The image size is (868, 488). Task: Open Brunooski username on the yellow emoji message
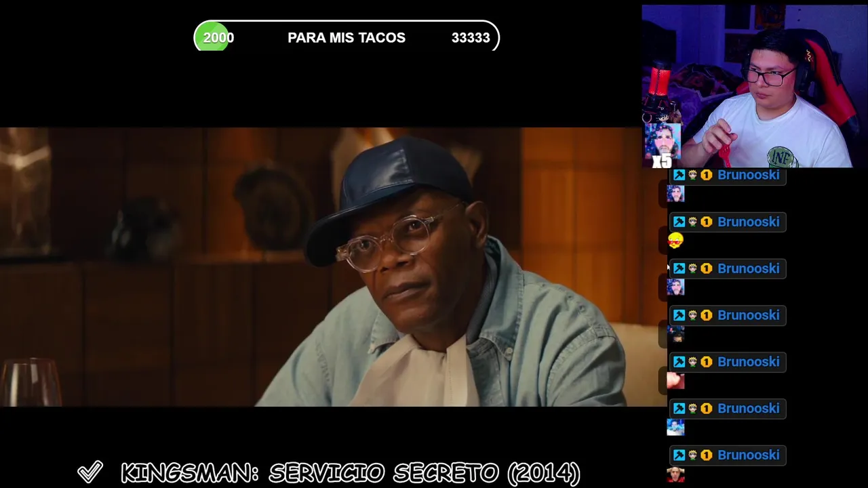point(748,222)
